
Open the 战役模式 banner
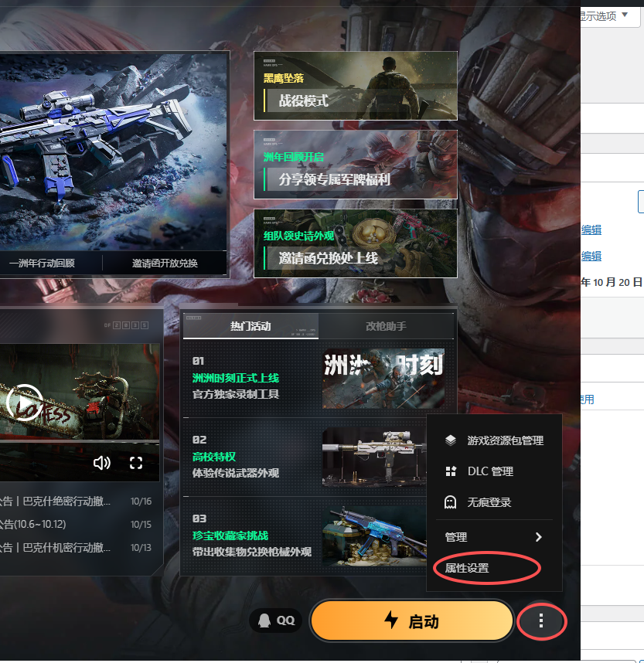point(356,86)
